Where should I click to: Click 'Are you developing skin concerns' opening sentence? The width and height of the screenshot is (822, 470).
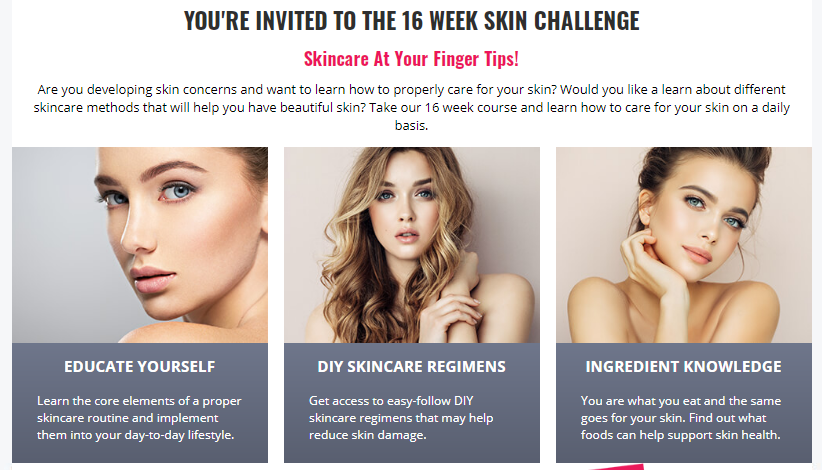(137, 90)
